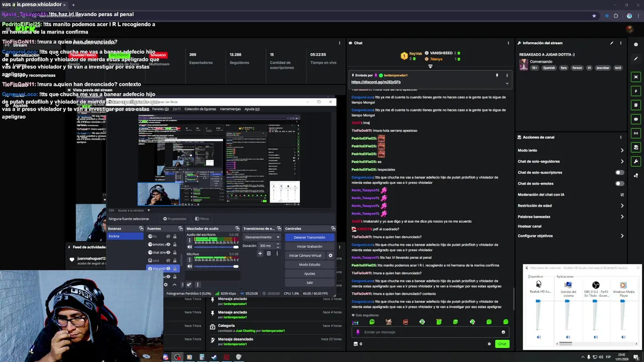This screenshot has height=362, width=644.
Task: Expand Palabras baneadas options
Action: click(622, 217)
